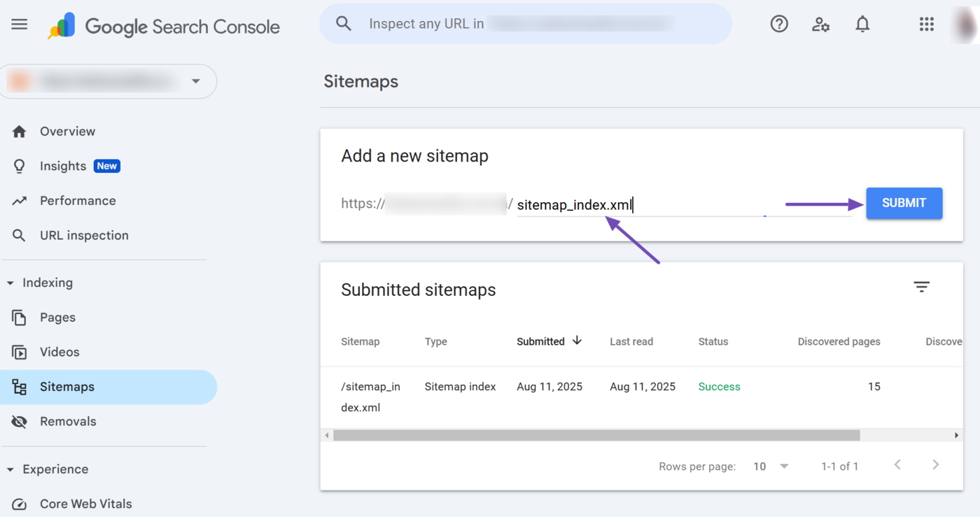Click the horizontal table scrollbar
Viewport: 980px width, 517px height.
click(x=596, y=435)
